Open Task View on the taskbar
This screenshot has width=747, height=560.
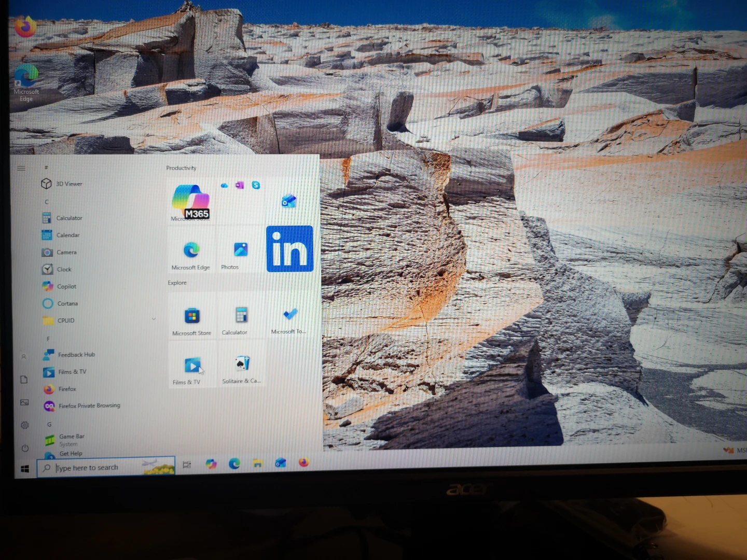187,465
